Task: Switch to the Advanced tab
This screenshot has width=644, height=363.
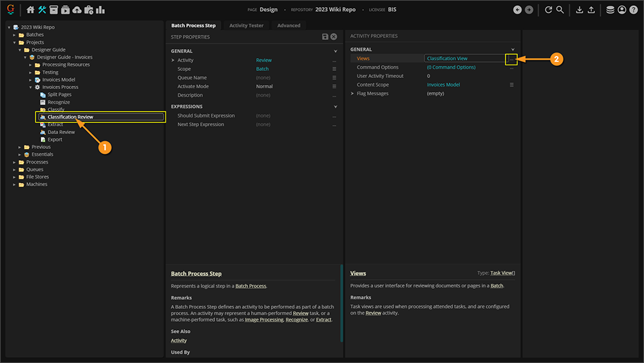Action: [x=289, y=25]
